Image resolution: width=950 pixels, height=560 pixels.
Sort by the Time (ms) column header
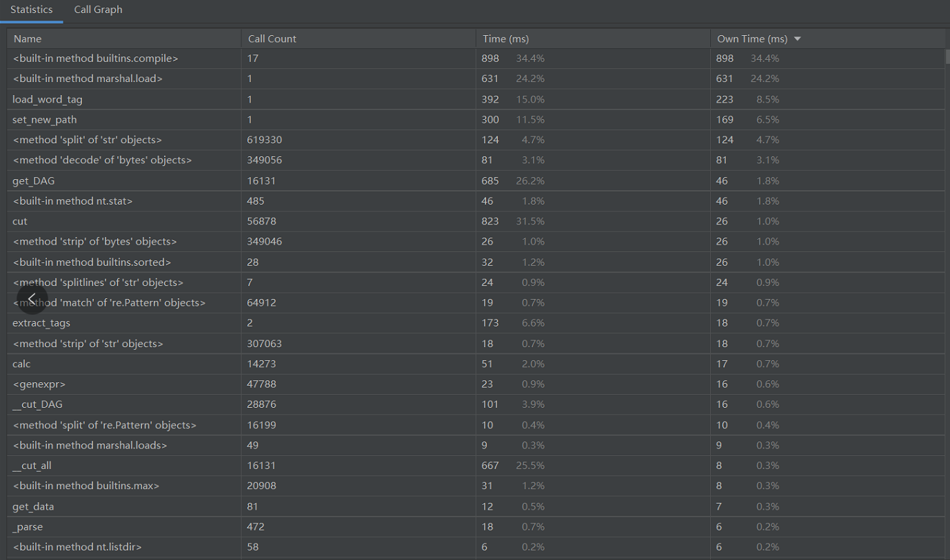506,39
